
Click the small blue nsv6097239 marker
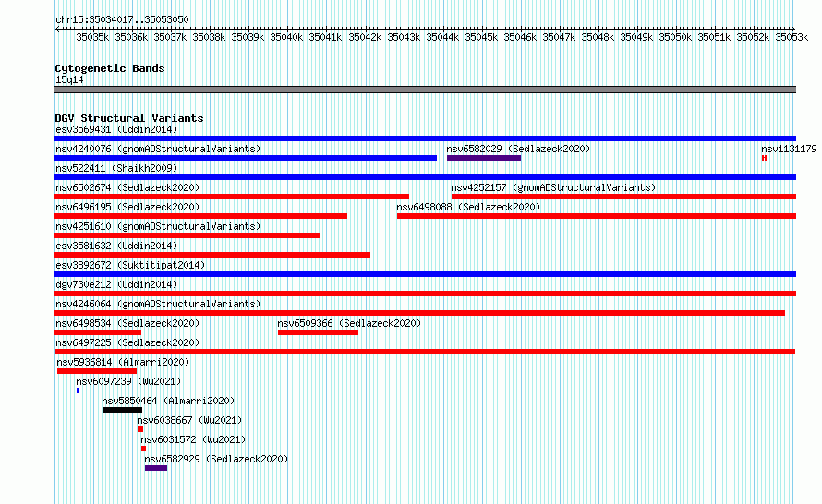[78, 390]
